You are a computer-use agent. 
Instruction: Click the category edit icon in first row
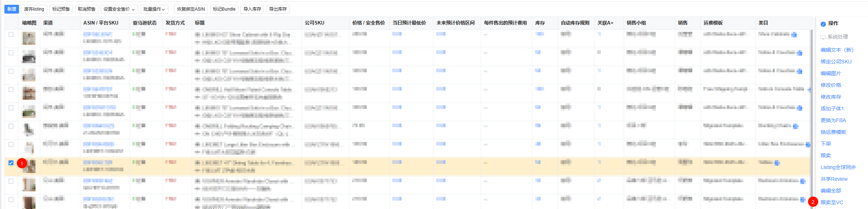(794, 35)
